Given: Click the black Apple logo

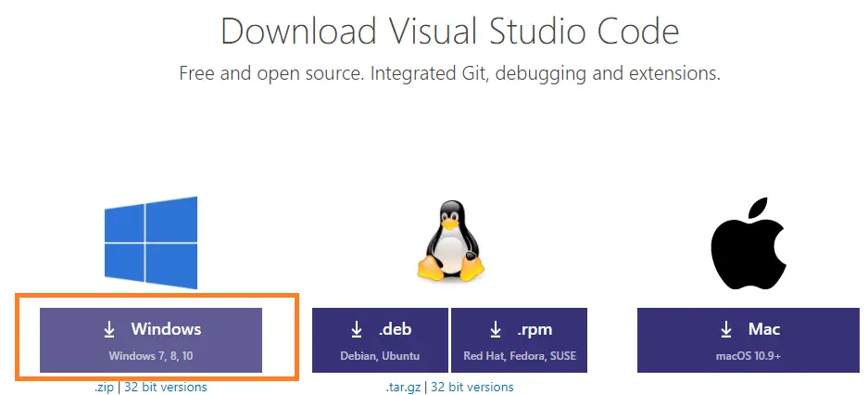Looking at the screenshot, I should click(x=747, y=243).
